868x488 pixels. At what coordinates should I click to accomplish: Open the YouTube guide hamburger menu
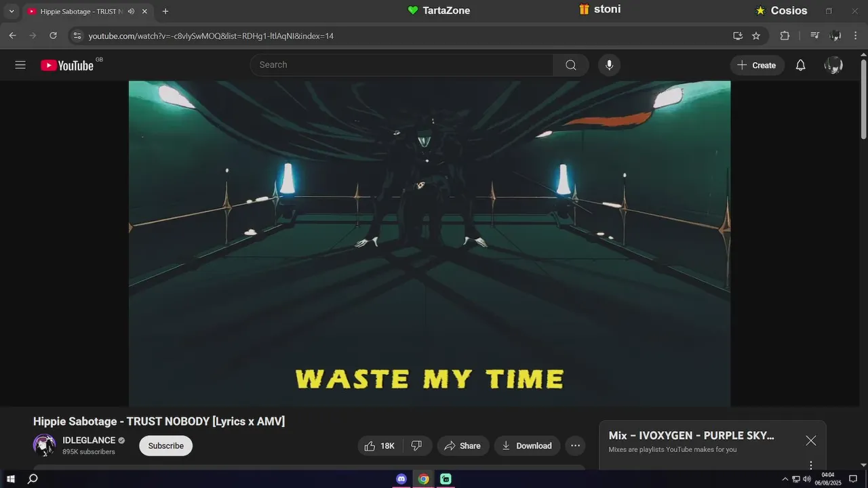click(20, 65)
